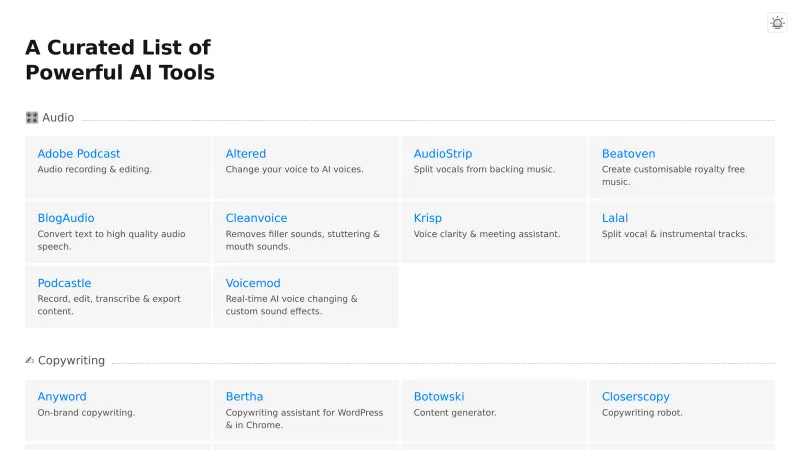Click the Copywriting pencil icon
The image size is (800, 450).
pyautogui.click(x=31, y=361)
